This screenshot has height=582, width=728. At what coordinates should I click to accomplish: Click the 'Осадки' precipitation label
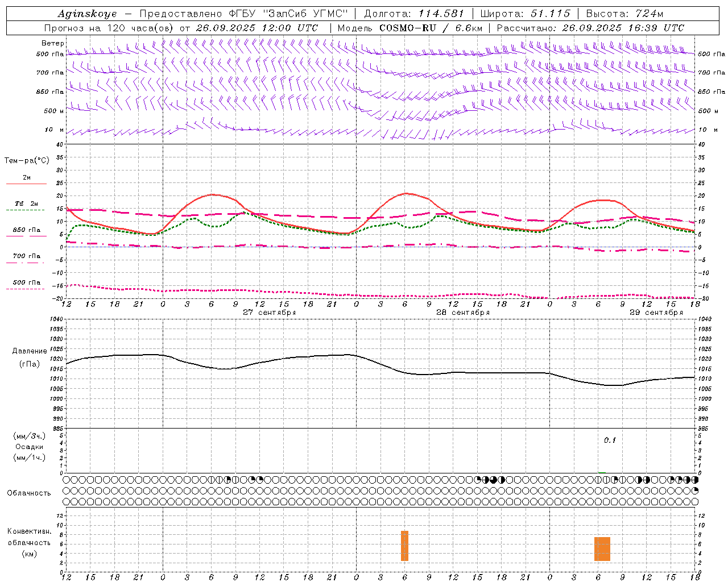[x=30, y=447]
